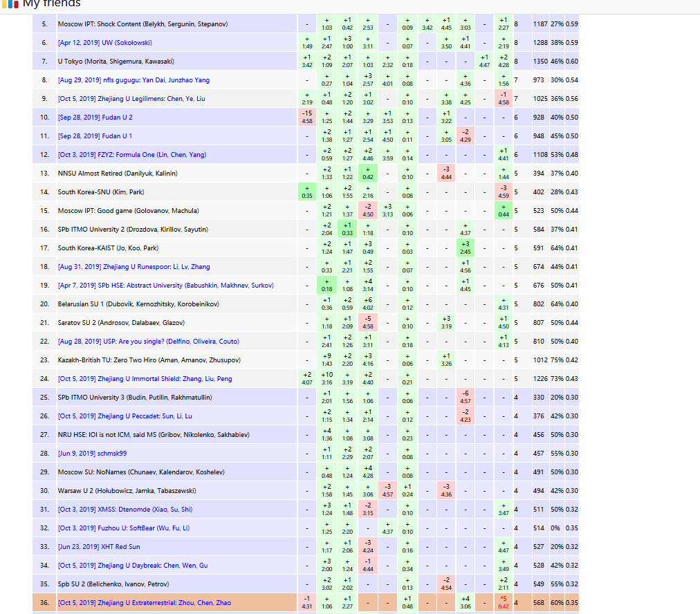Open Zhejiang U Extraterrestrial highlighted team link

tap(144, 603)
